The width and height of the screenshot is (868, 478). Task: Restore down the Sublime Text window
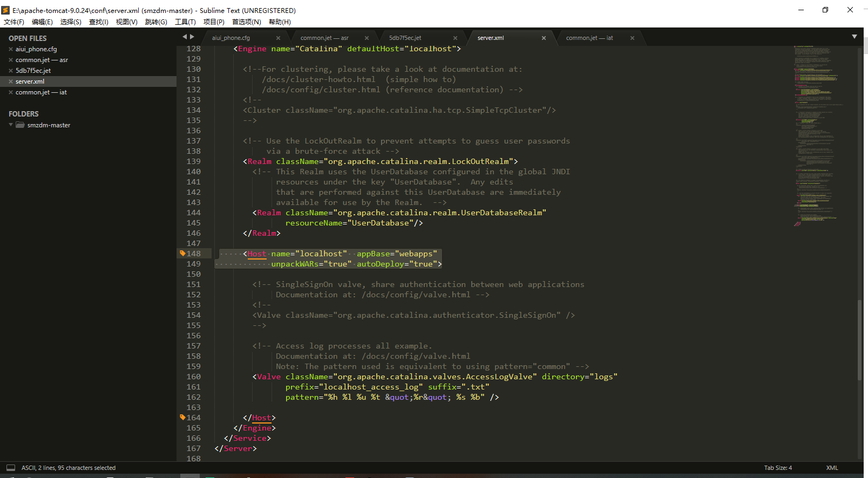pos(825,10)
